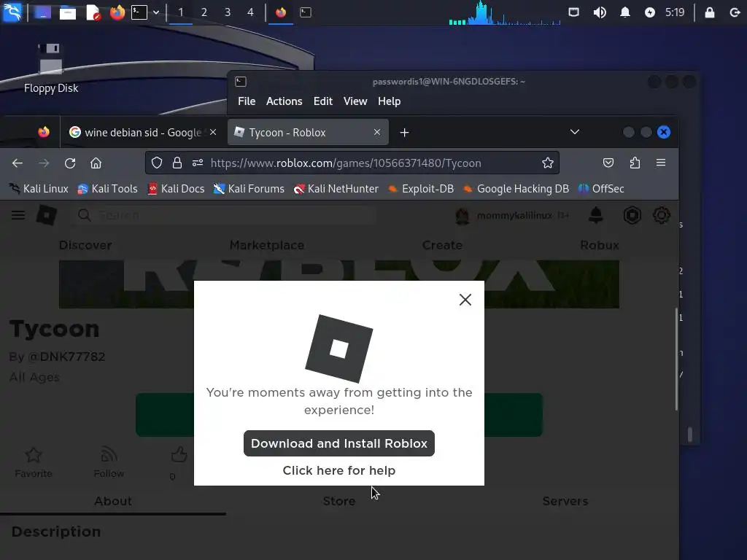Open the Kali dragon applications menu
The width and height of the screenshot is (747, 560).
click(x=12, y=12)
